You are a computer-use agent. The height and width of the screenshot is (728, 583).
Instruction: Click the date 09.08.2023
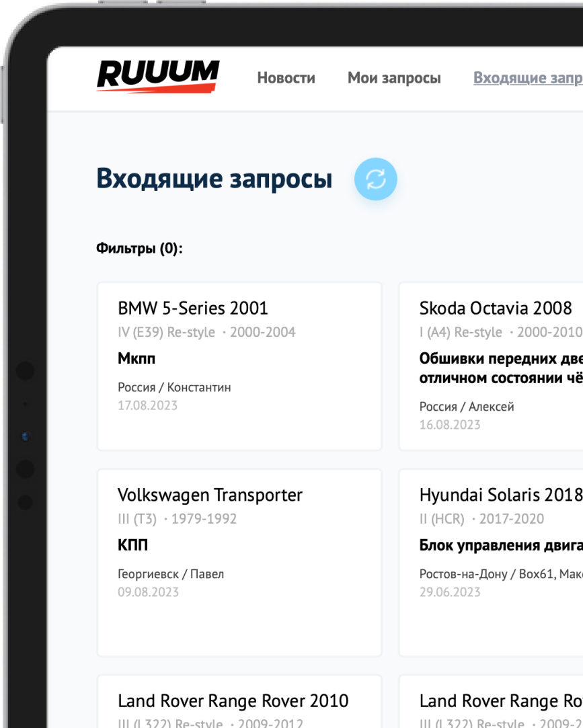click(x=148, y=592)
